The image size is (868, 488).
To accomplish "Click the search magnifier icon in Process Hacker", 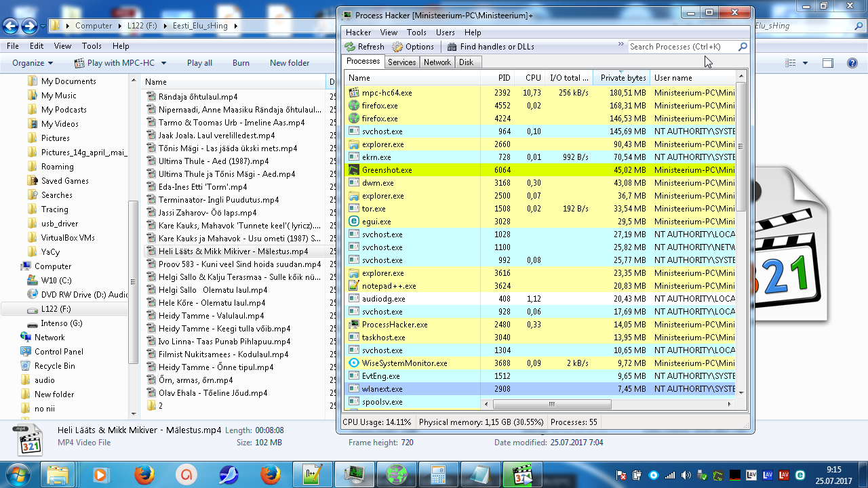I will click(x=743, y=47).
